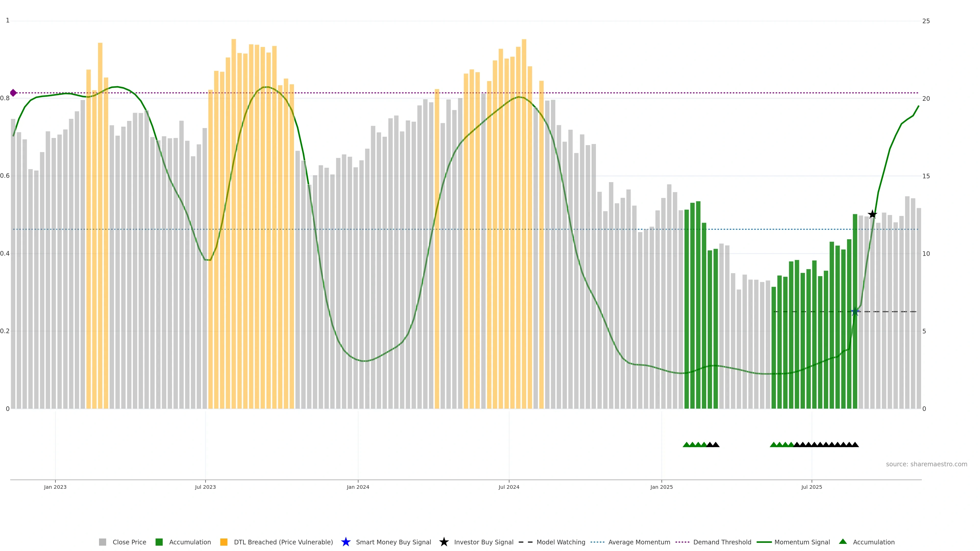Toggle the Close Price legend label
The width and height of the screenshot is (980, 551).
[x=129, y=542]
